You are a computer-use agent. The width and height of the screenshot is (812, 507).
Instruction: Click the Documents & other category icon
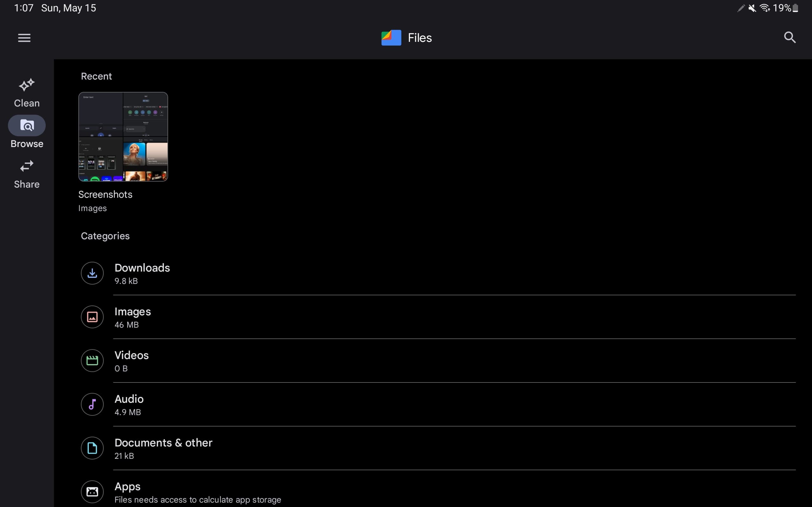click(x=92, y=447)
